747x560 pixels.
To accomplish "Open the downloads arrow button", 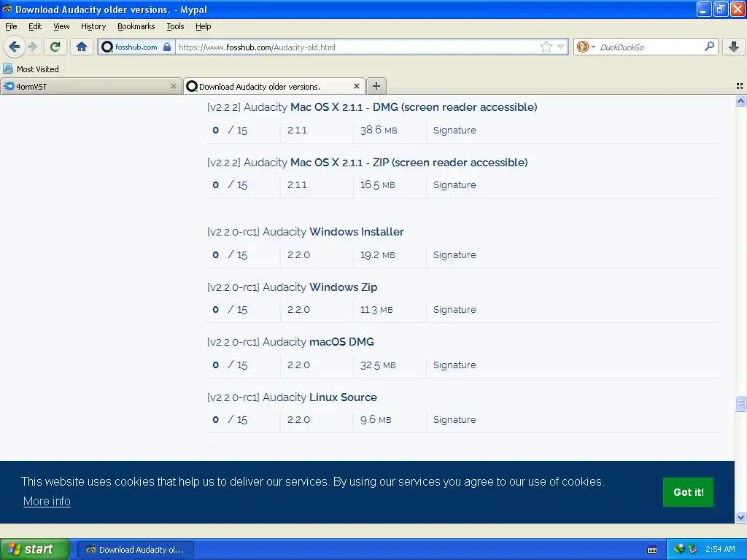I will [x=734, y=47].
